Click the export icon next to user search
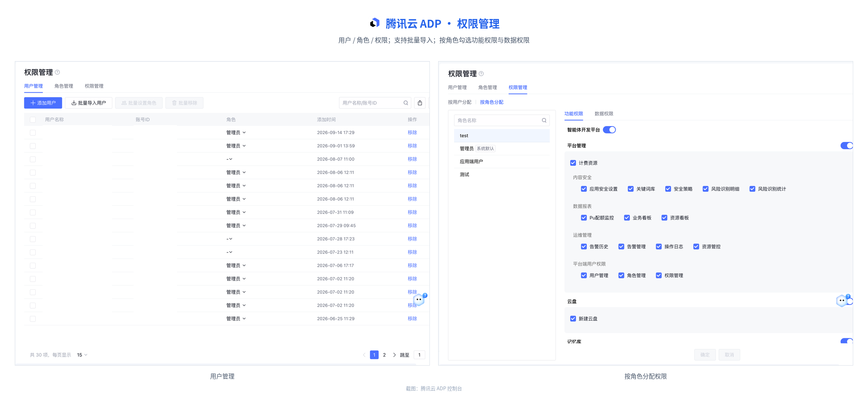The height and width of the screenshot is (410, 868). coord(420,103)
